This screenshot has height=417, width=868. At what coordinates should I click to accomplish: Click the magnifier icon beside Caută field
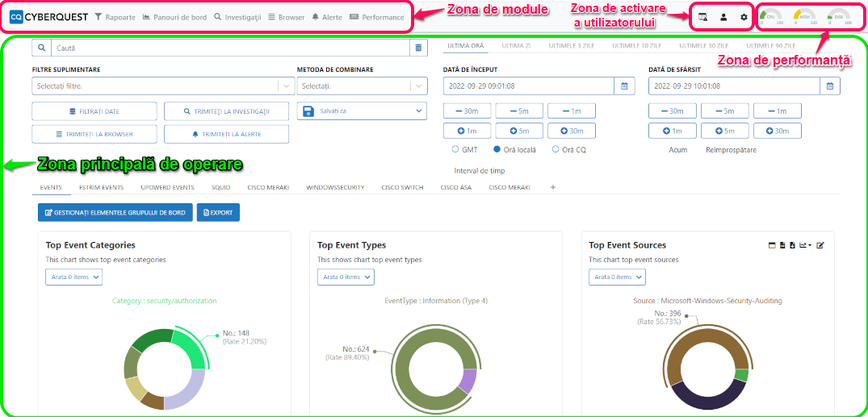pos(41,48)
